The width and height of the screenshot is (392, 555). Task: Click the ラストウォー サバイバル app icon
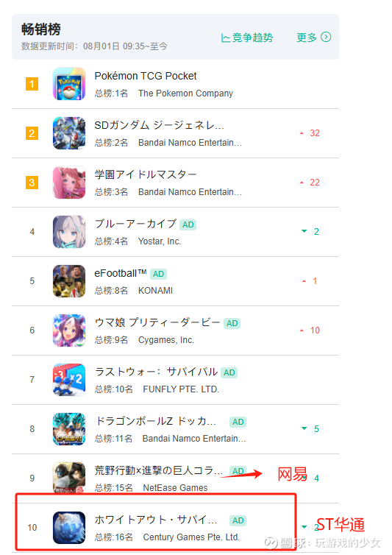pos(69,380)
